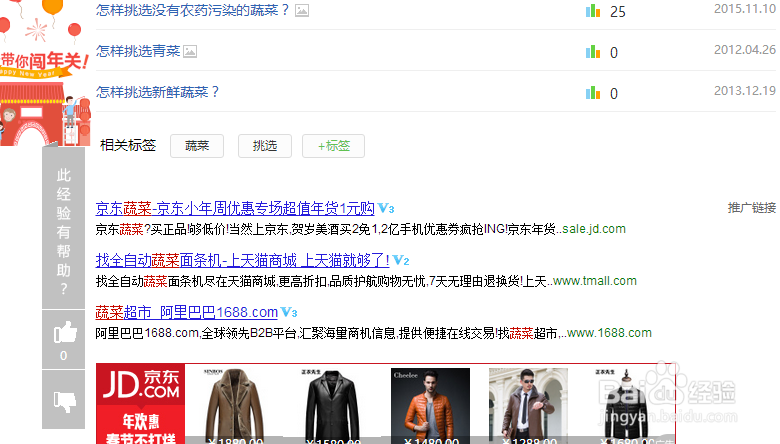
Task: Click the JD.COM 京东 banner logo
Action: [141, 384]
